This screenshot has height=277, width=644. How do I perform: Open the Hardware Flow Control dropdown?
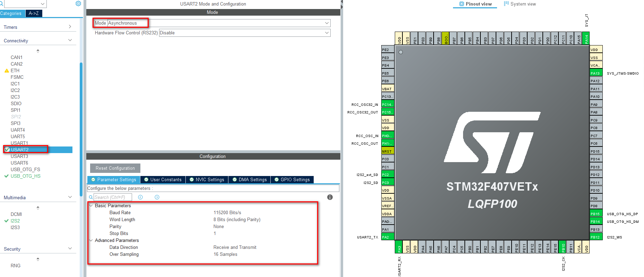click(245, 33)
